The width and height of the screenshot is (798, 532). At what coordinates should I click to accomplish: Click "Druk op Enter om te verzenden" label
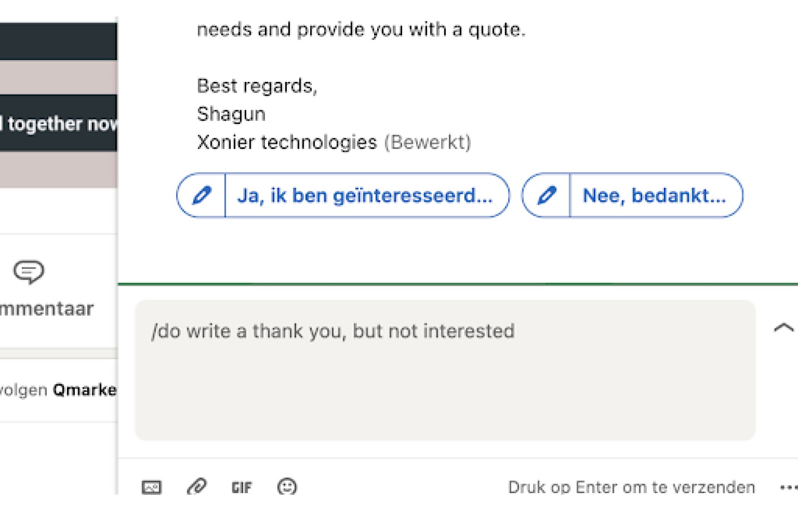(x=631, y=487)
